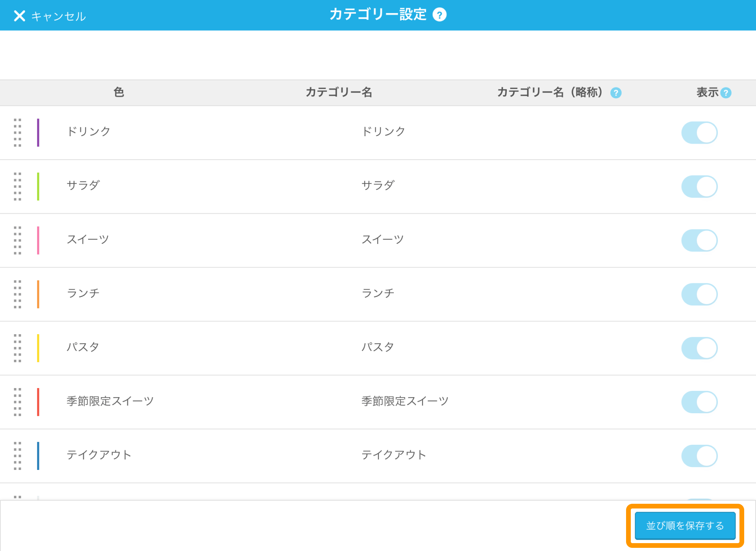Viewport: 756px width, 551px height.
Task: Click category name サラダ in name column
Action: [x=83, y=185]
